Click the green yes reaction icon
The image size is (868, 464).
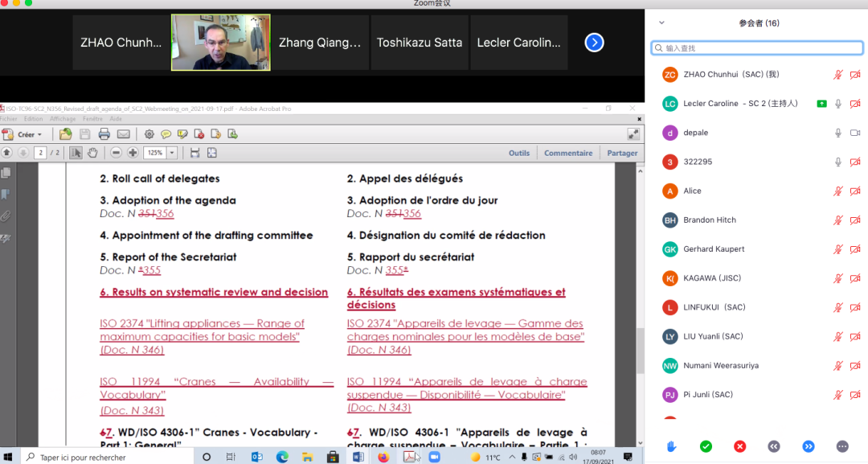click(x=706, y=446)
